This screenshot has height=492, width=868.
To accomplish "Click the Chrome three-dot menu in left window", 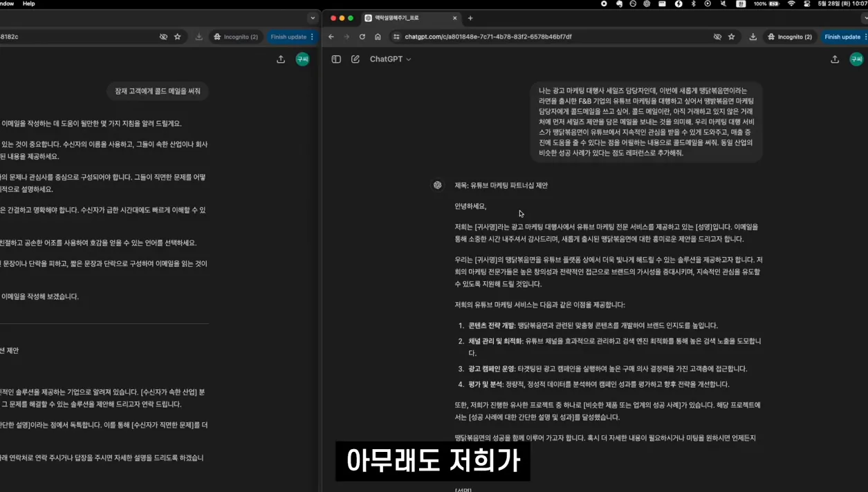I will [x=312, y=37].
